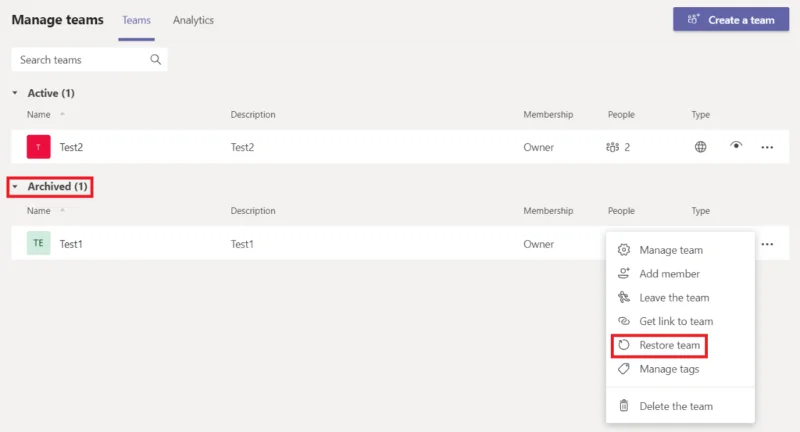This screenshot has height=432, width=800.
Task: Click Description header in Active section
Action: 253,114
